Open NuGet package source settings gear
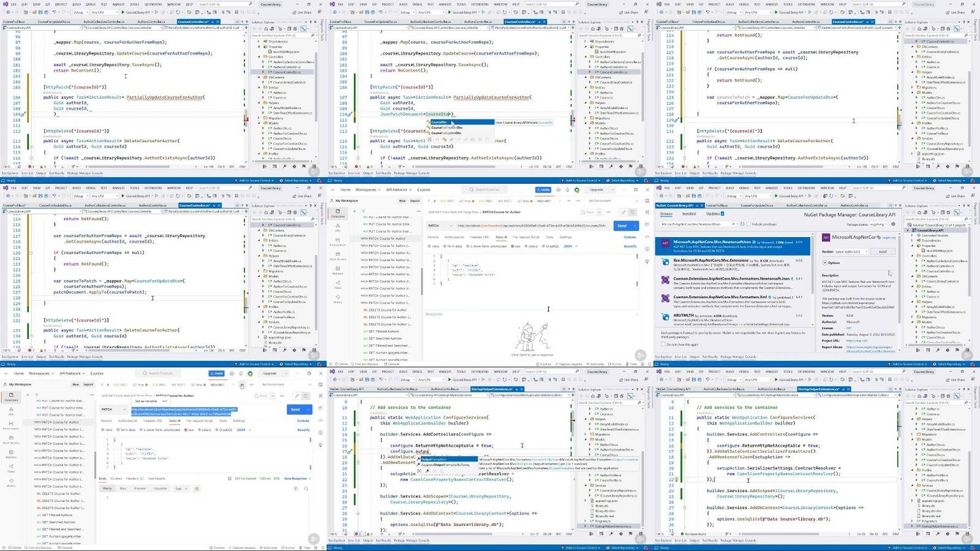Viewport: 980px width, 551px height. 893,224
